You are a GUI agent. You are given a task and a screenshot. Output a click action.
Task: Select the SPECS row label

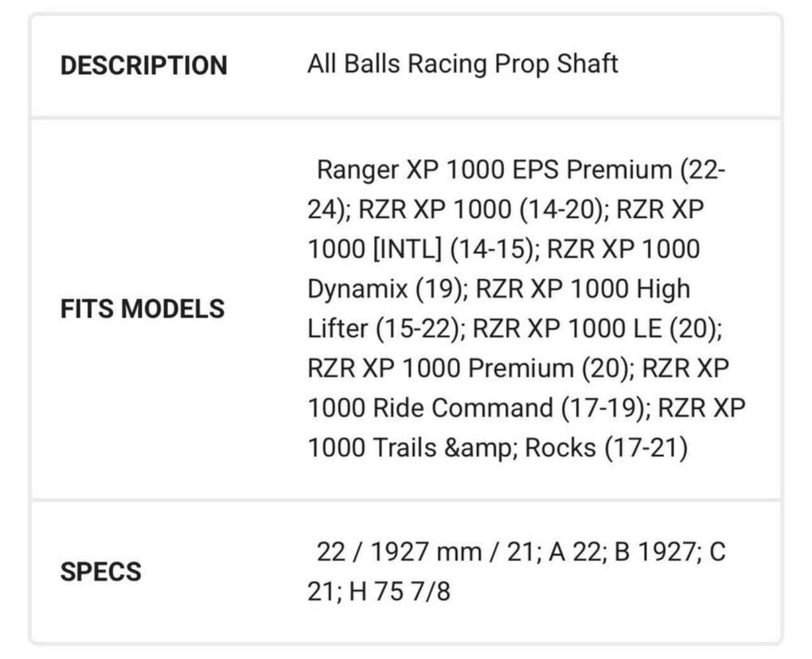(x=100, y=571)
